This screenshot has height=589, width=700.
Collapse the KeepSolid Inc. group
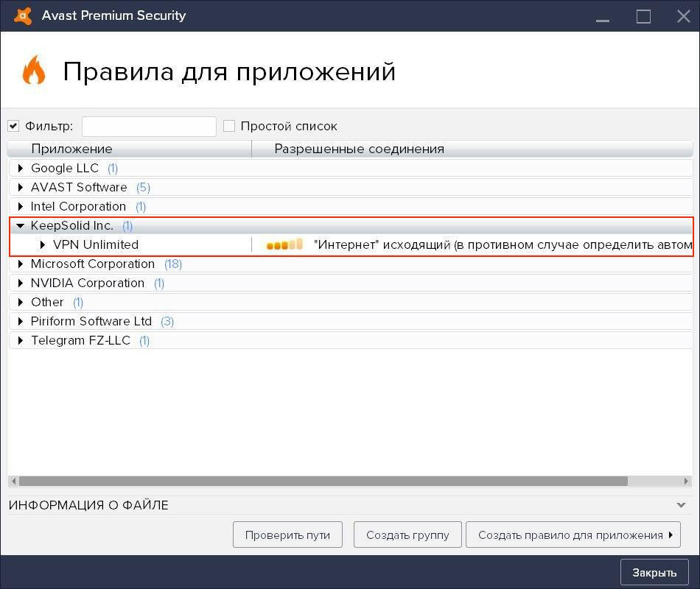click(21, 226)
